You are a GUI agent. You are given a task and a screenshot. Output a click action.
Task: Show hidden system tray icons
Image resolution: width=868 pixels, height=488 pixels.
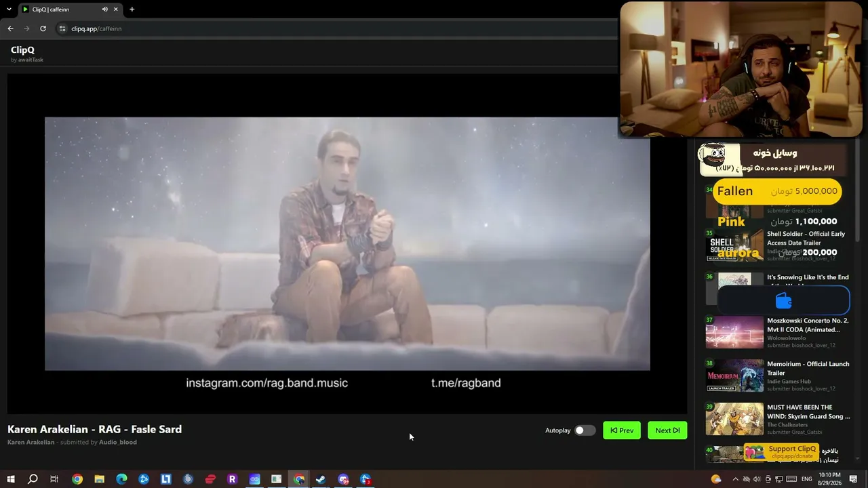(735, 479)
